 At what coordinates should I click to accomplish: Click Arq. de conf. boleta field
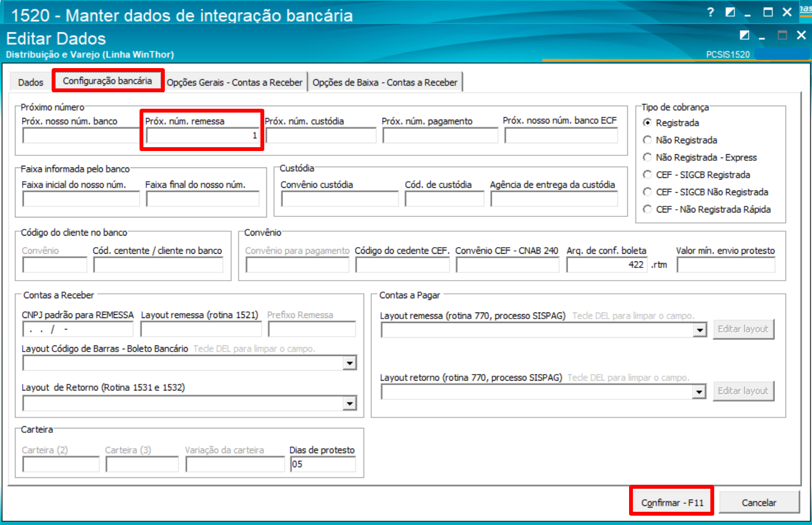(x=607, y=265)
